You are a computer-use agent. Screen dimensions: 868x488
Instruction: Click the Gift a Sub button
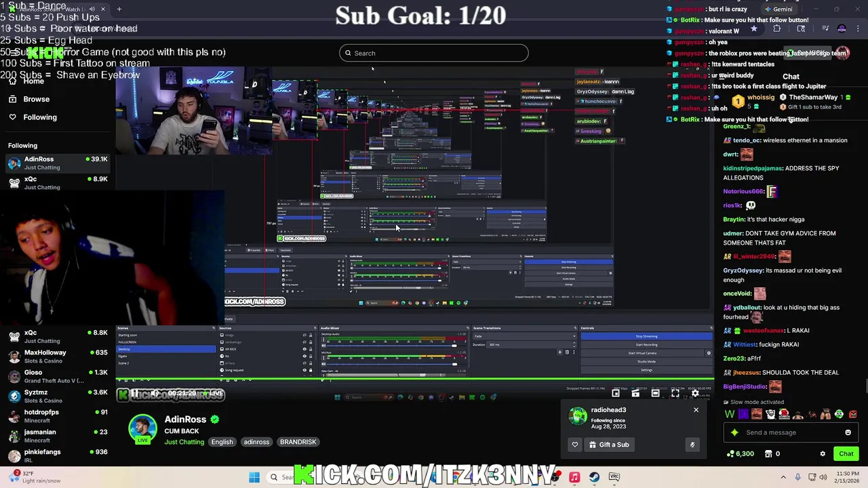[609, 445]
